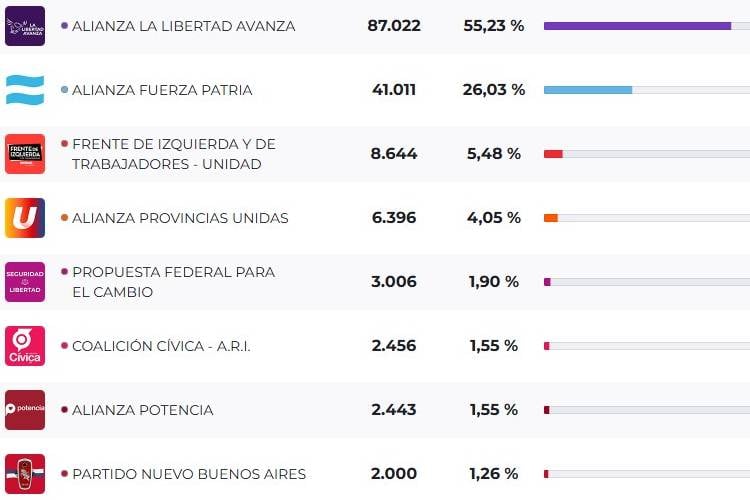Select ALIANZA FUERZA PATRIA name
750x500 pixels.
(x=162, y=90)
